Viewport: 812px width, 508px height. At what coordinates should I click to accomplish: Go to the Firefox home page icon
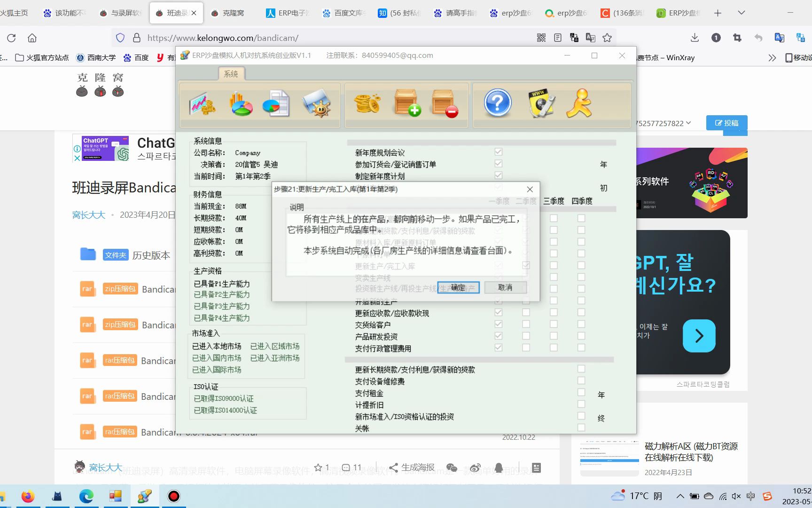(32, 38)
